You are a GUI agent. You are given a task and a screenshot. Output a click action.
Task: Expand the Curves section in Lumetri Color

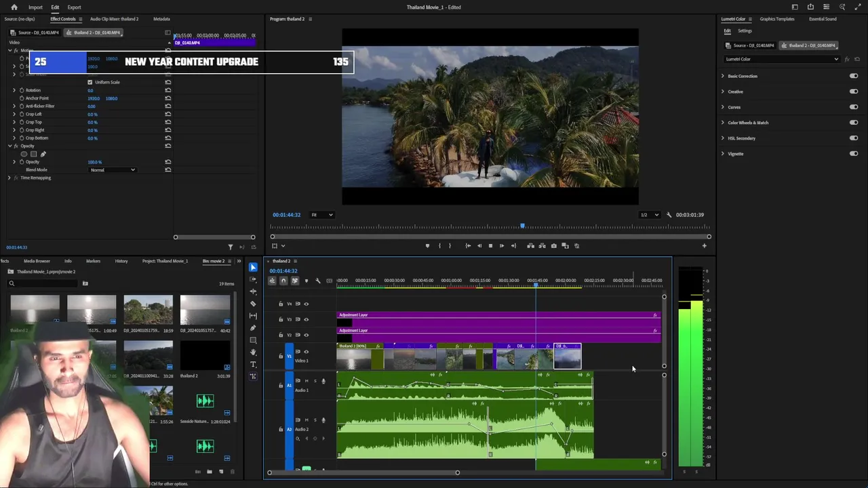723,107
